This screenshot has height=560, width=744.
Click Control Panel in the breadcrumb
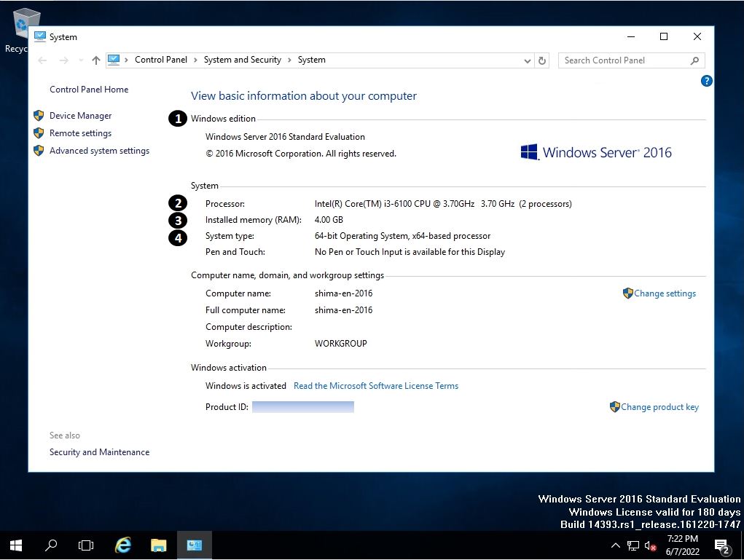[161, 60]
